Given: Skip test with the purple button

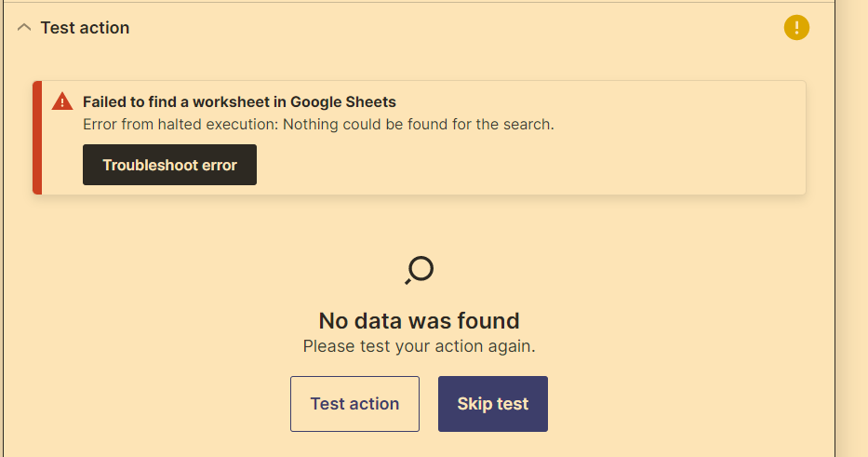Looking at the screenshot, I should coord(493,404).
